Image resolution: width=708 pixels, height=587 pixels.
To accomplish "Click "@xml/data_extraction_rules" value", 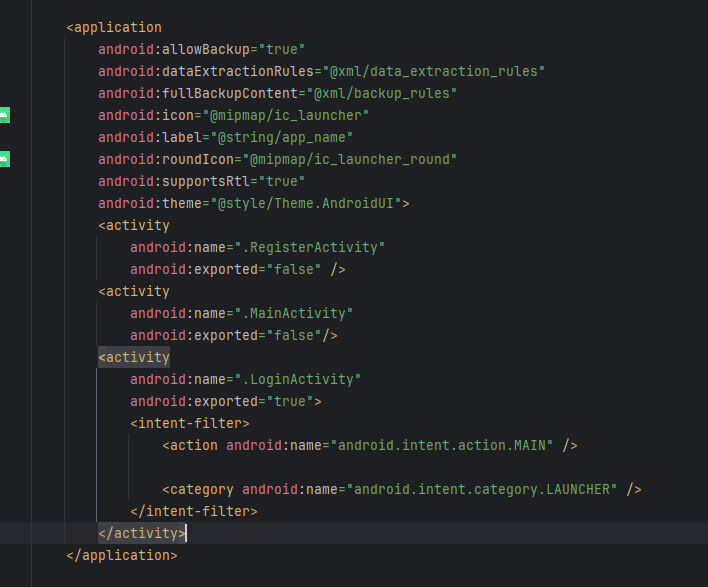I will (x=433, y=71).
